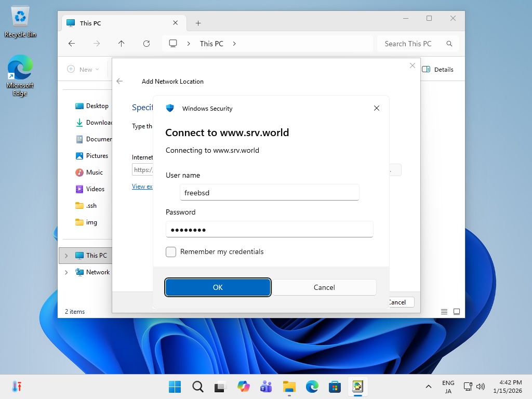This screenshot has width=532, height=399.
Task: Launch Copilot from the taskbar
Action: (243, 387)
